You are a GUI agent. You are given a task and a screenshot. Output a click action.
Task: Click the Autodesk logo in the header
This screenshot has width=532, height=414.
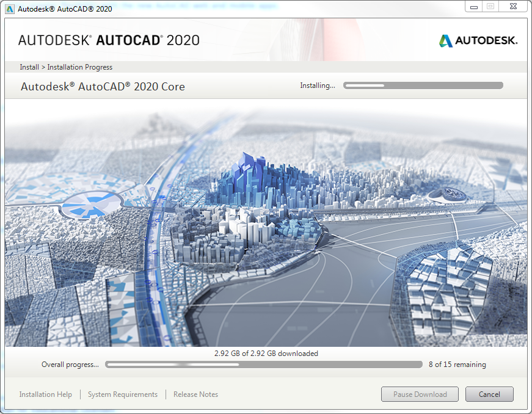click(x=478, y=41)
